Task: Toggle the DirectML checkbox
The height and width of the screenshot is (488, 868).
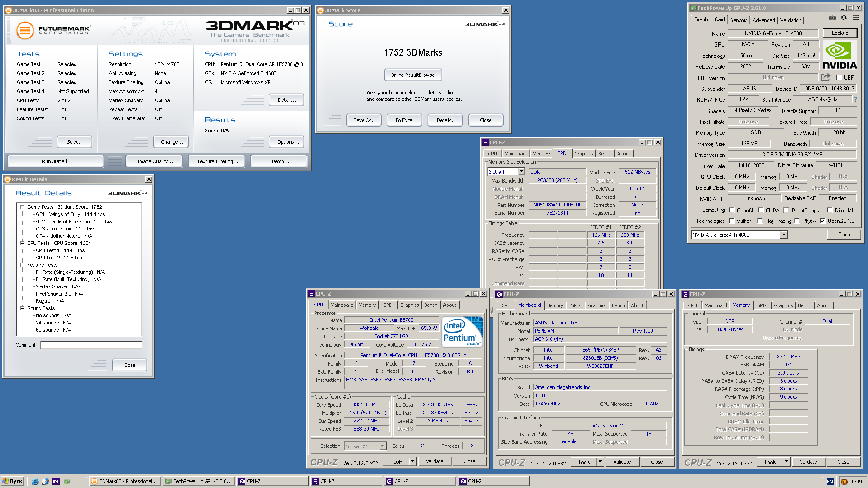Action: [830, 211]
